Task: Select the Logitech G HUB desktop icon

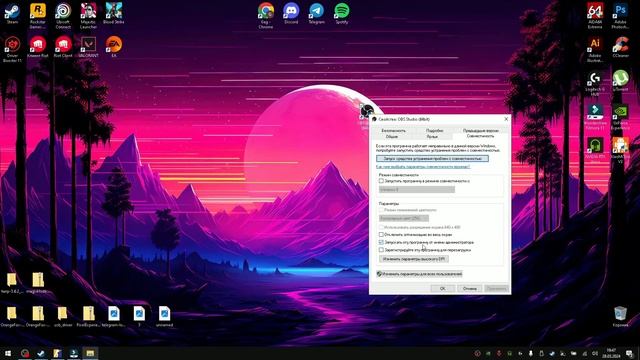Action: click(x=595, y=83)
